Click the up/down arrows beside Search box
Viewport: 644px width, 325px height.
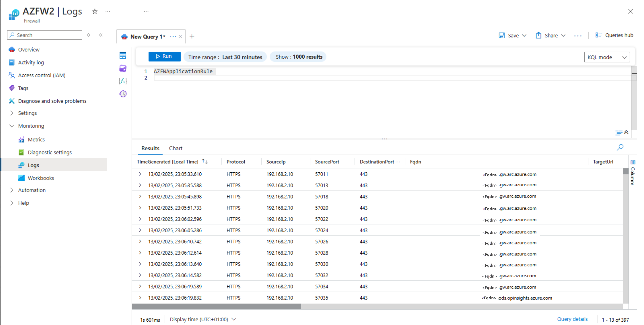[89, 35]
